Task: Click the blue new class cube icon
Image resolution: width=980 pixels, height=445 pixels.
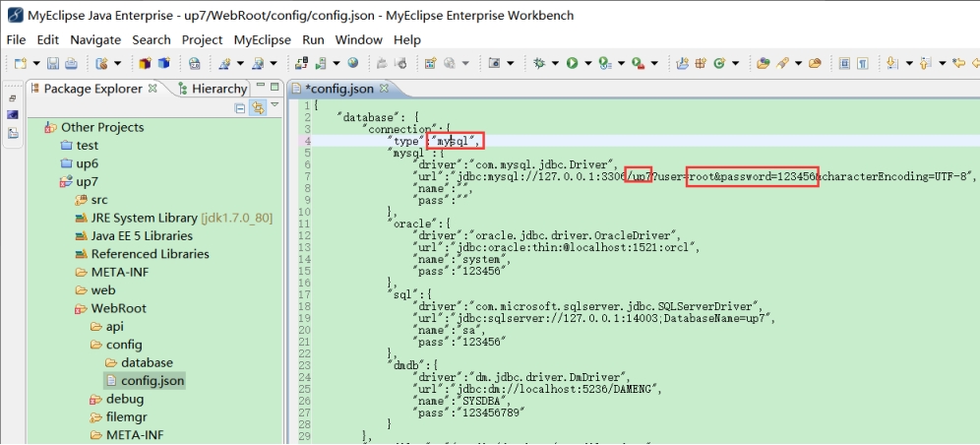Action: point(163,63)
